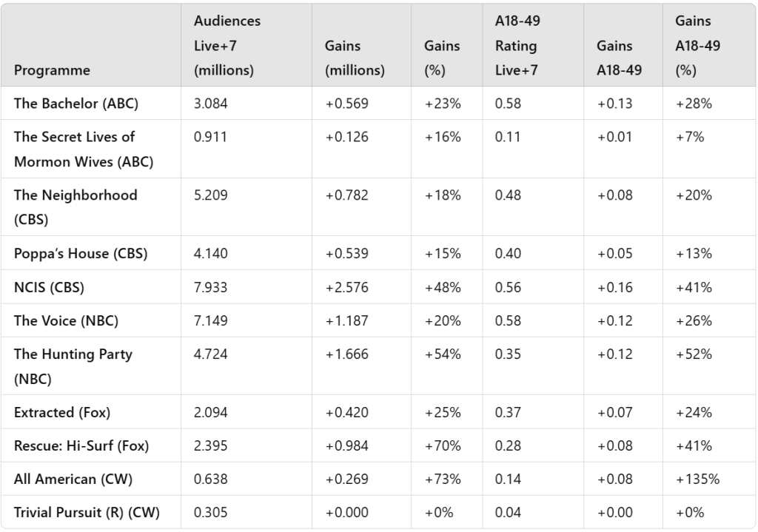Click the +70% gain for Rescue: Hi-Surf
758x532 pixels.
point(442,445)
